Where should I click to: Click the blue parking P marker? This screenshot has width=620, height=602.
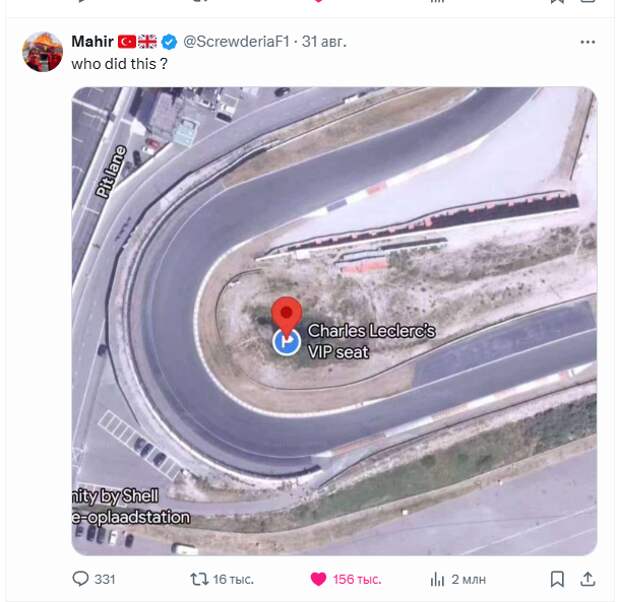tap(287, 343)
